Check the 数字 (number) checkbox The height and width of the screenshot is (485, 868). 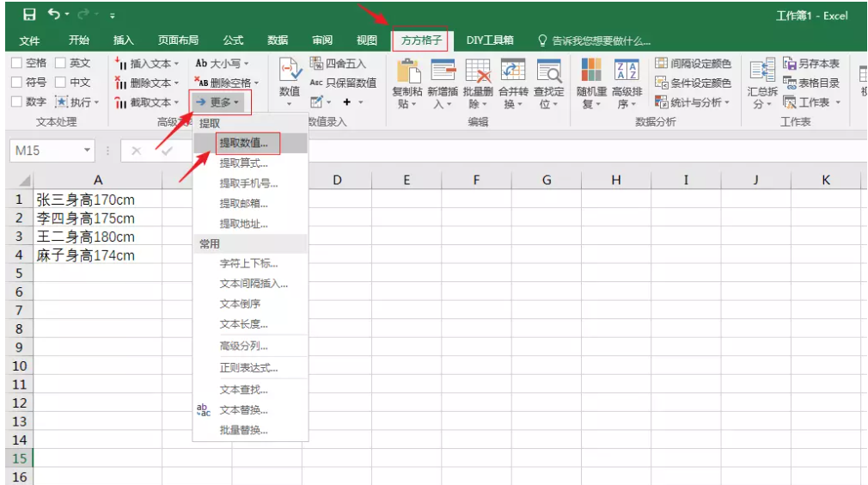(x=17, y=102)
